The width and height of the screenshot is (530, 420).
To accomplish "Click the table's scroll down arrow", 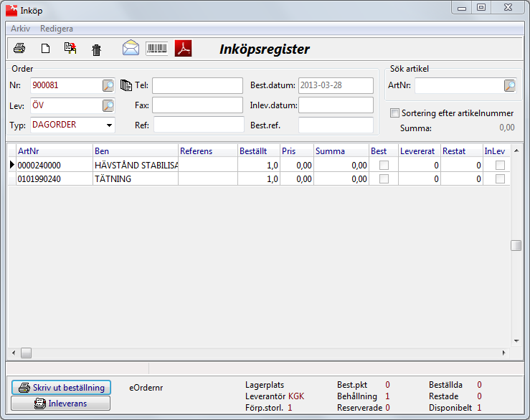I will click(x=516, y=341).
